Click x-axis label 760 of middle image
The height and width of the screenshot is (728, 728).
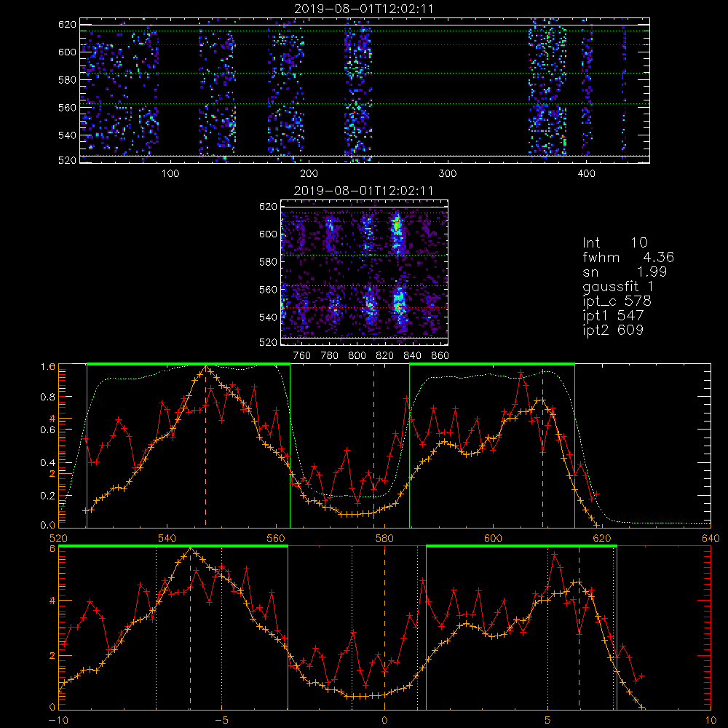point(302,356)
